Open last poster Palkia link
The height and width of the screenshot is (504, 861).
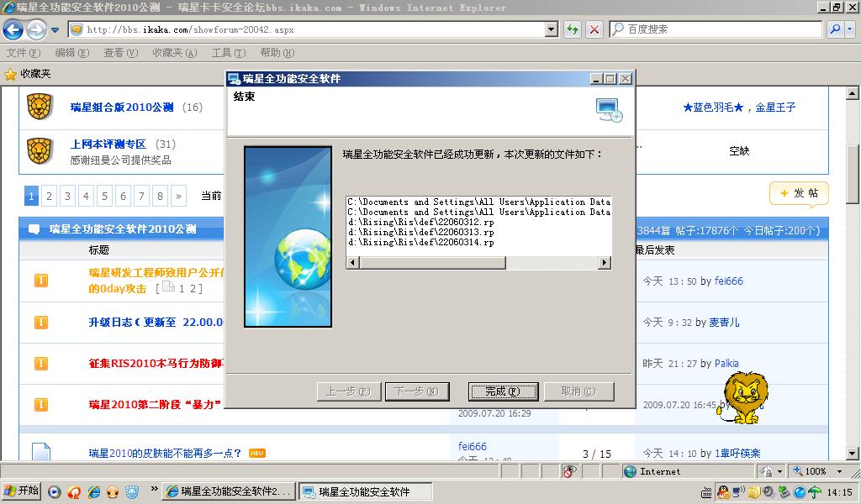coord(726,364)
